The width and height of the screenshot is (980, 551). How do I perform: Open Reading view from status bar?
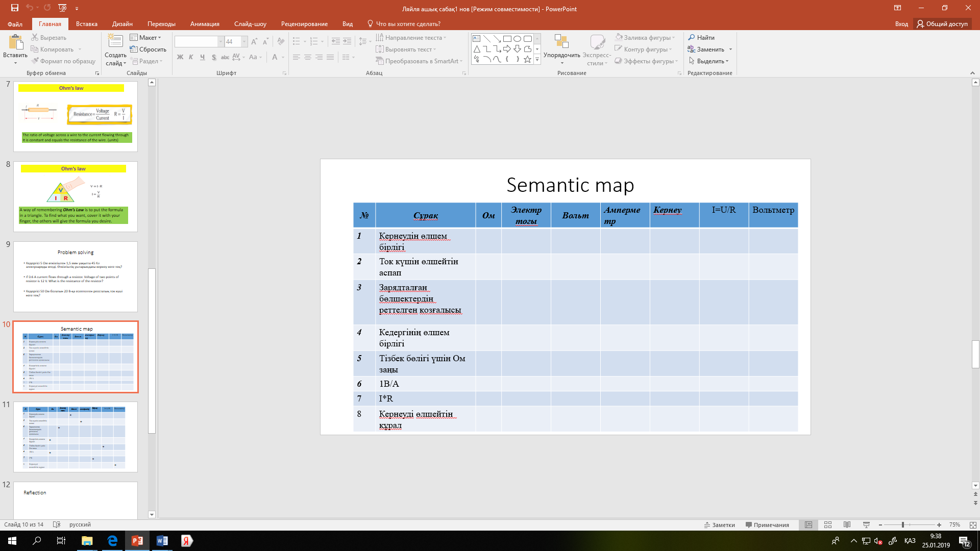point(847,524)
